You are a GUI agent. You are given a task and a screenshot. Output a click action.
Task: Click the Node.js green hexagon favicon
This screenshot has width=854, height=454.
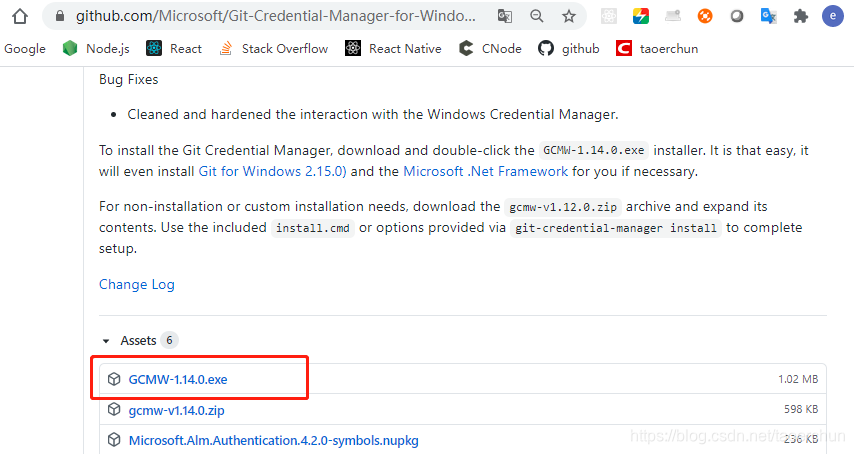70,48
